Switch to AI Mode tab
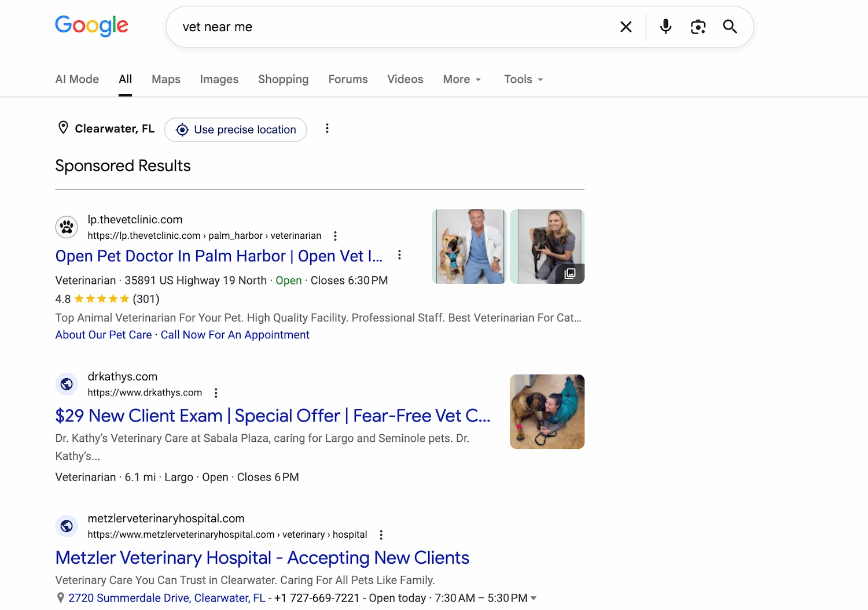 (x=77, y=79)
